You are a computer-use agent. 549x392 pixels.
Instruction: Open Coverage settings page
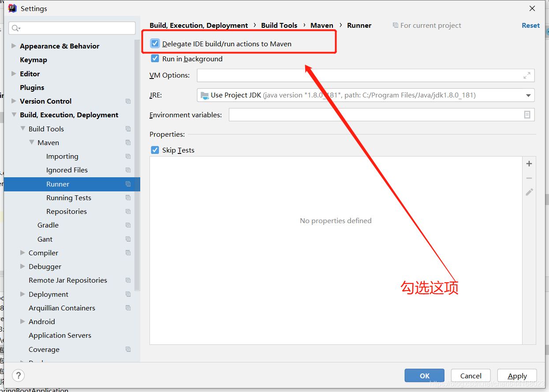point(44,349)
